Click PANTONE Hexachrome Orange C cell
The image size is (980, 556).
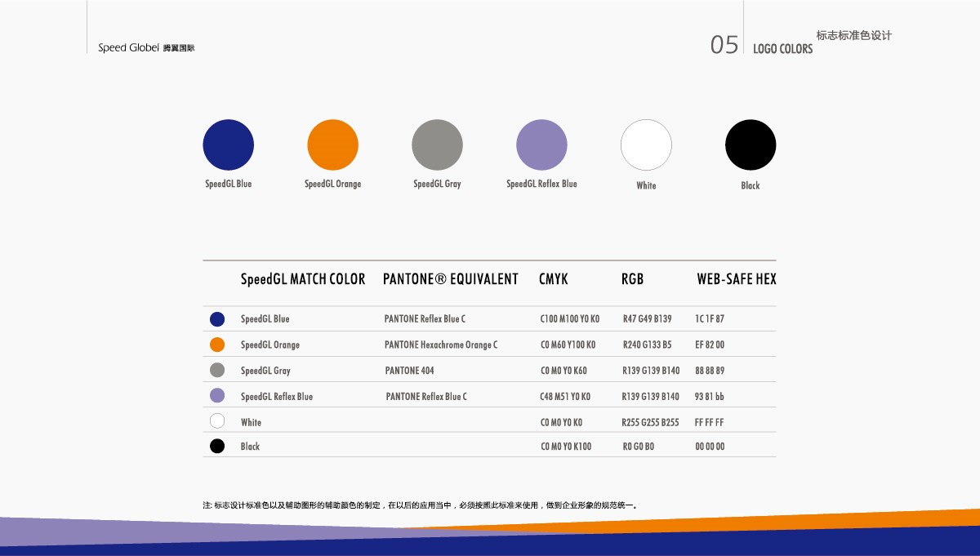[x=441, y=345]
